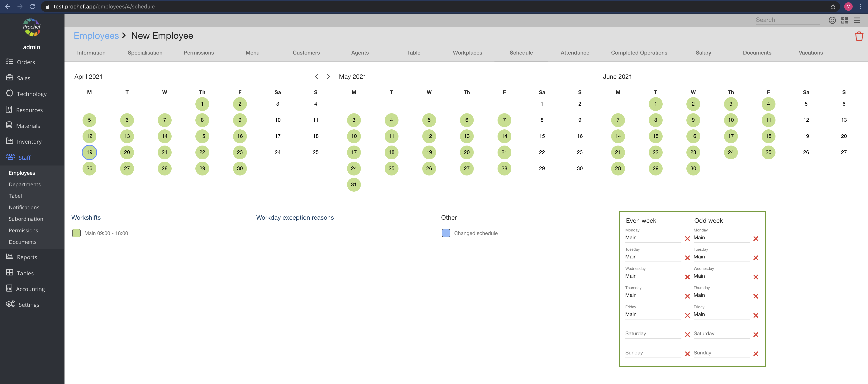Select Even week Saturday shift field

pos(652,334)
